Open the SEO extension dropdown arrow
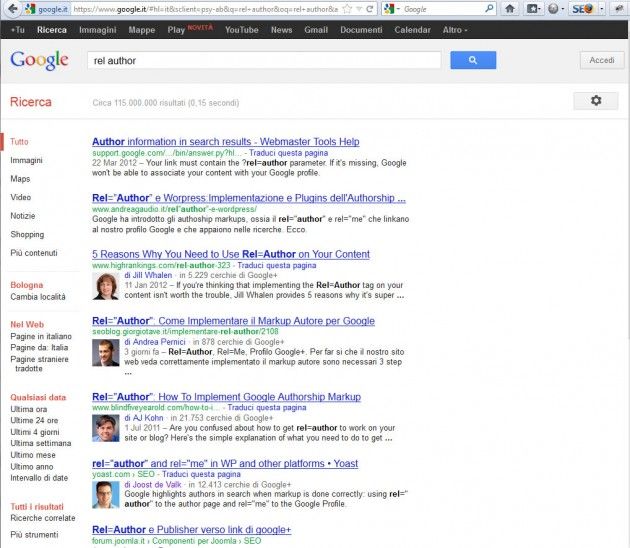The width and height of the screenshot is (630, 548). click(601, 8)
